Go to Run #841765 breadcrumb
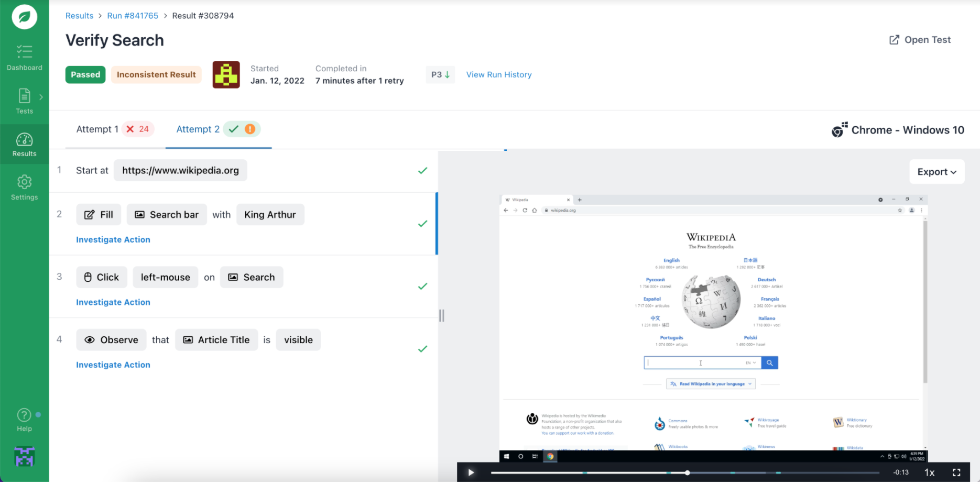 [x=133, y=16]
